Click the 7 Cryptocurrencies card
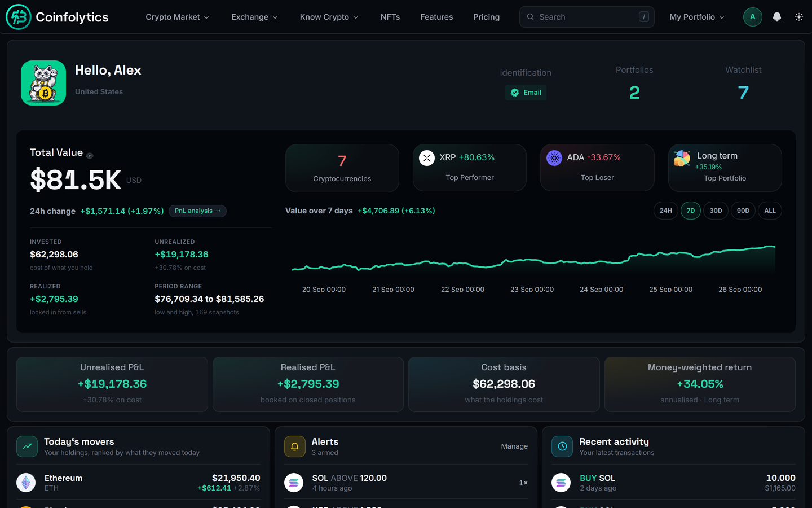The image size is (812, 508). (x=342, y=168)
